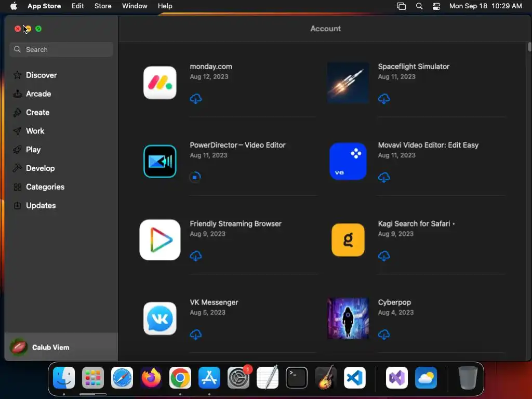This screenshot has height=399, width=532.
Task: Download Friendly Streaming Browser cloud icon
Action: click(x=196, y=256)
